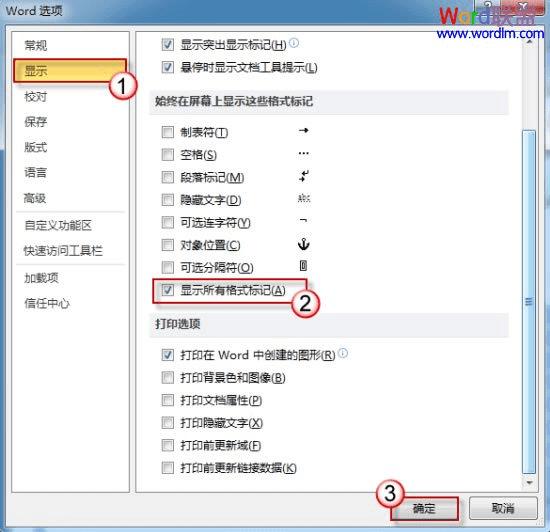The width and height of the screenshot is (550, 532).
Task: Click the tab character arrow symbol icon
Action: coord(304,130)
